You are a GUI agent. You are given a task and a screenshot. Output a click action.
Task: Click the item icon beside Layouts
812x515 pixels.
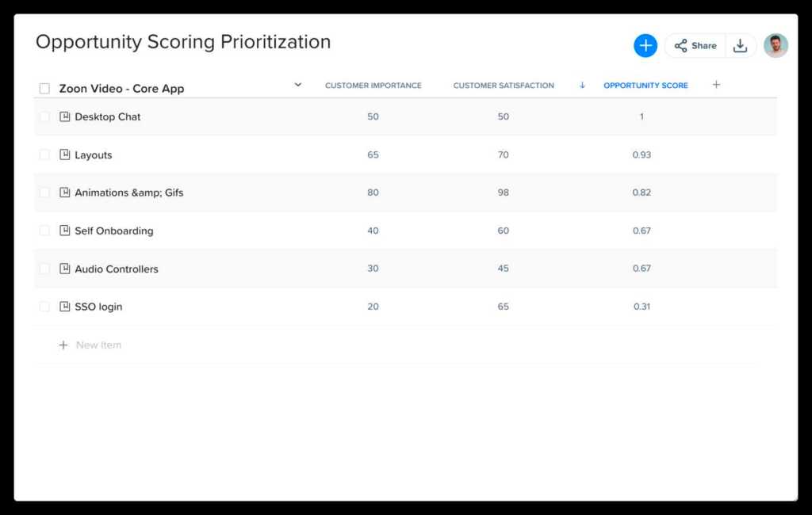(x=65, y=154)
